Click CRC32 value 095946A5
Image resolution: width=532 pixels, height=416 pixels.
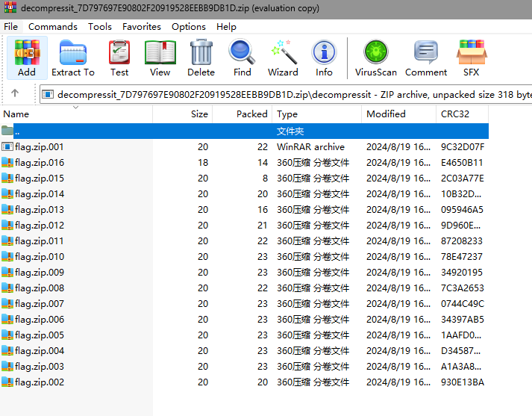(462, 210)
